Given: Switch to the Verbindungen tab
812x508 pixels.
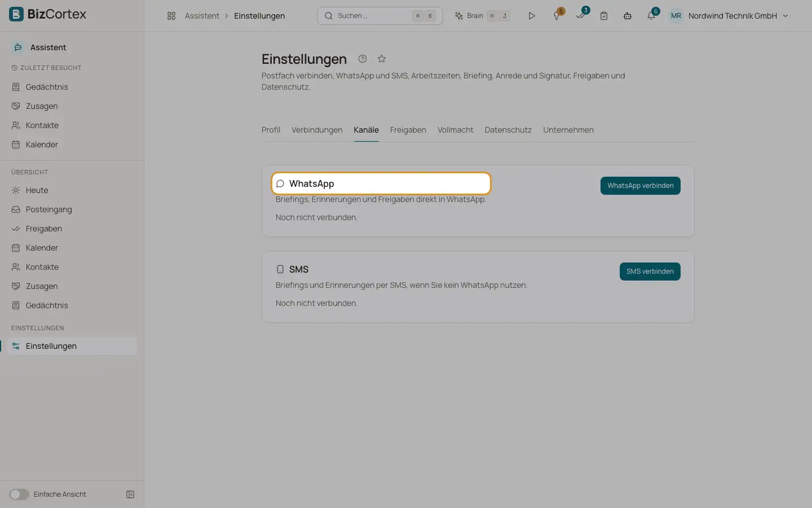Looking at the screenshot, I should point(317,130).
